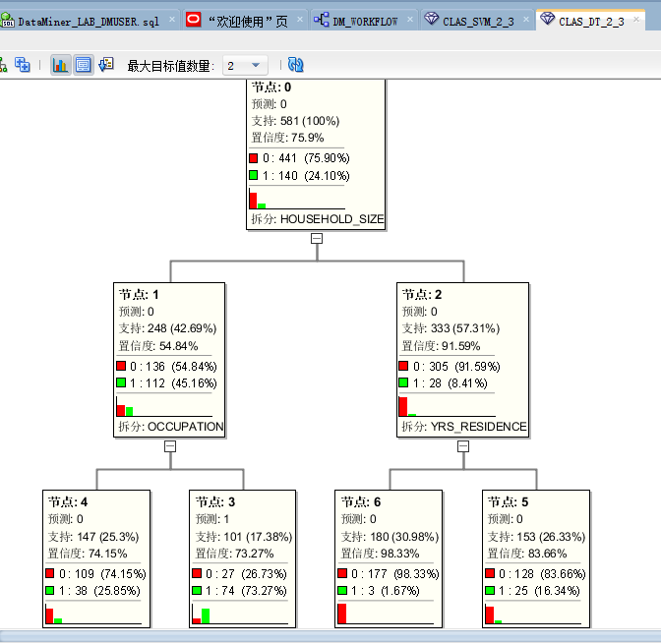Click the expand-all nodes toolbar icon

pos(22,65)
